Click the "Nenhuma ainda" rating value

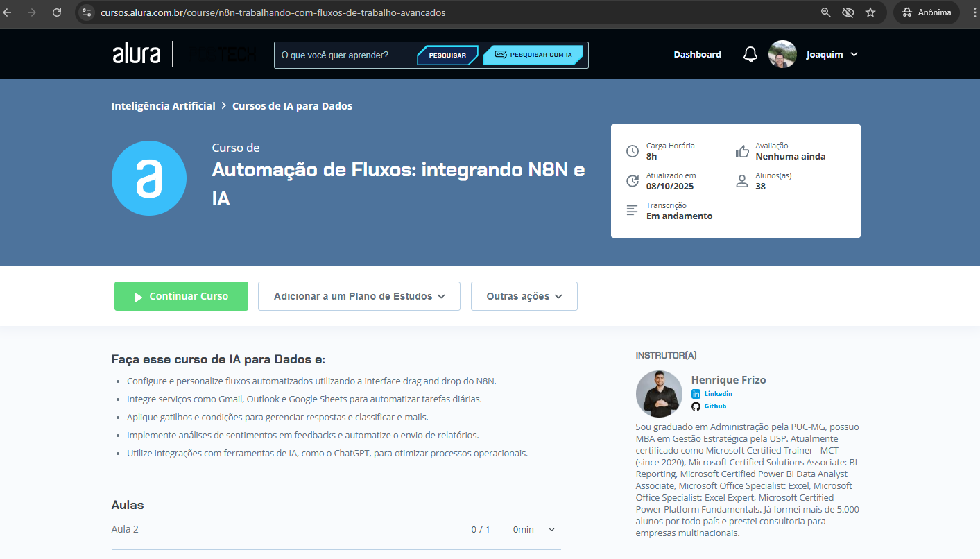791,157
